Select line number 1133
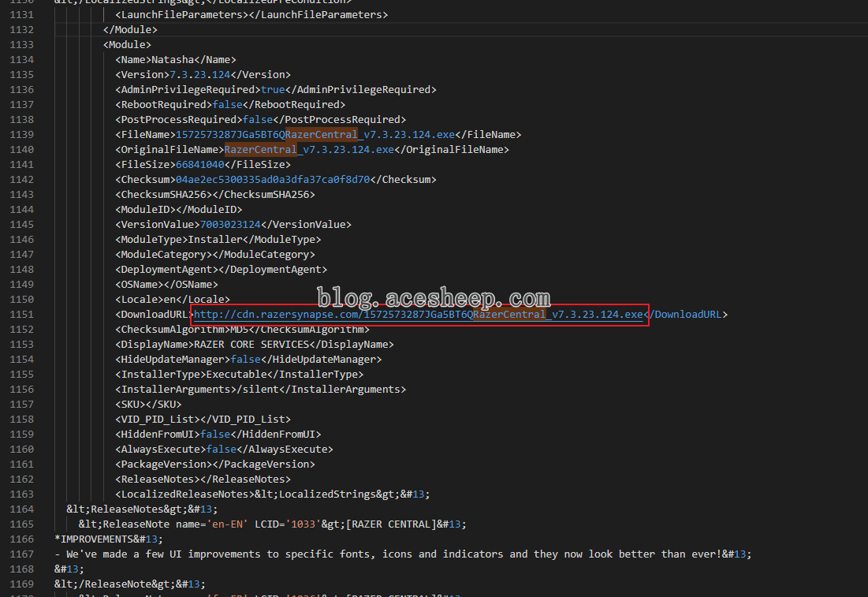This screenshot has width=868, height=597. point(21,45)
